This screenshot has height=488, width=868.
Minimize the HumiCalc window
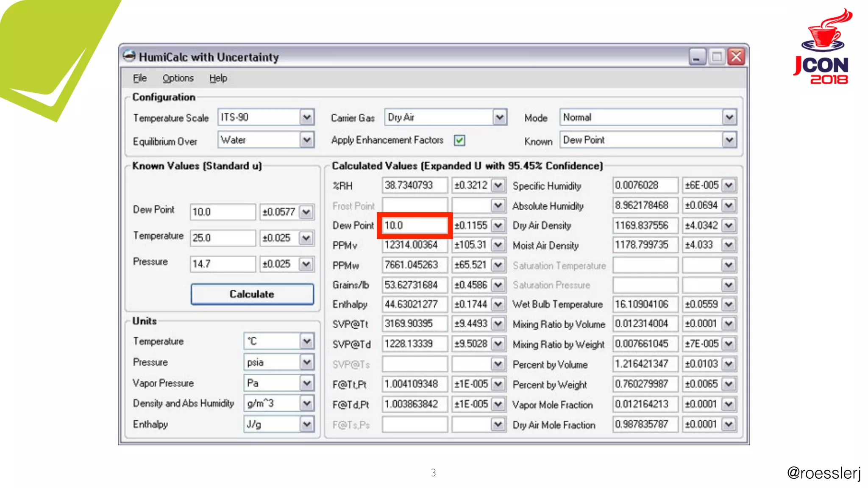click(x=696, y=57)
